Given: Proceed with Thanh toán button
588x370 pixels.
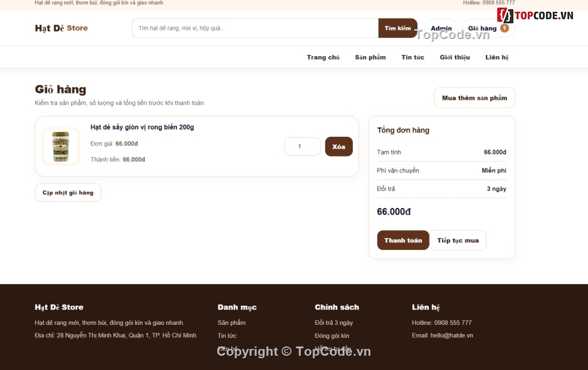Looking at the screenshot, I should (403, 240).
